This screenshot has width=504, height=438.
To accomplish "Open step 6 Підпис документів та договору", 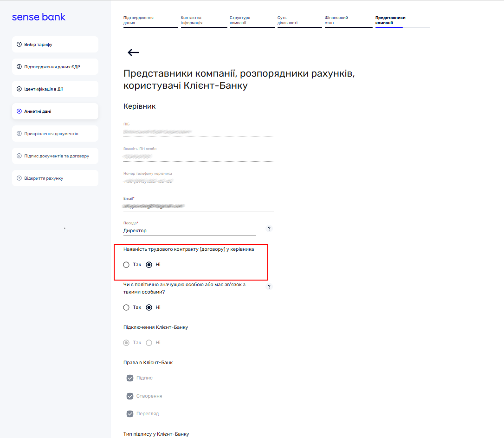I will pyautogui.click(x=55, y=156).
